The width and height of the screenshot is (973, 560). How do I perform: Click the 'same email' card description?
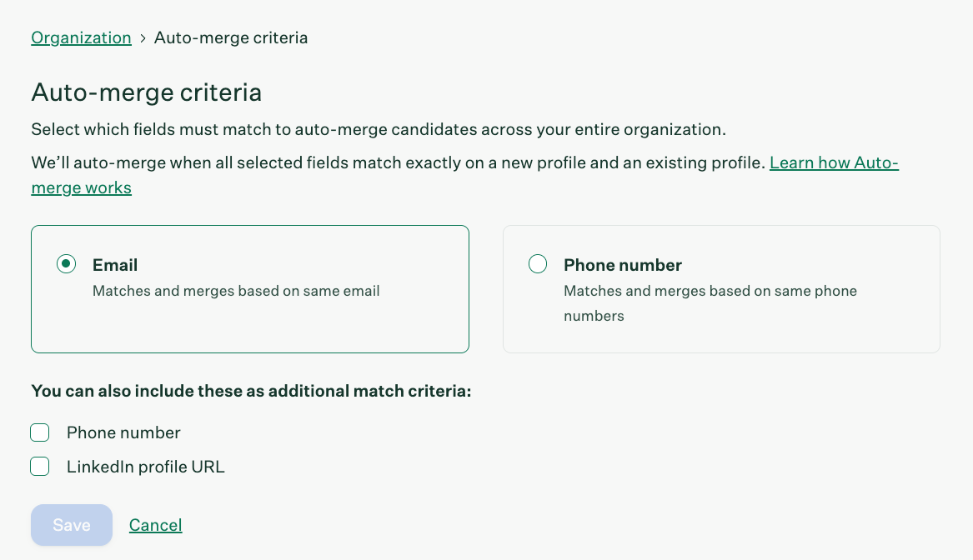(236, 291)
